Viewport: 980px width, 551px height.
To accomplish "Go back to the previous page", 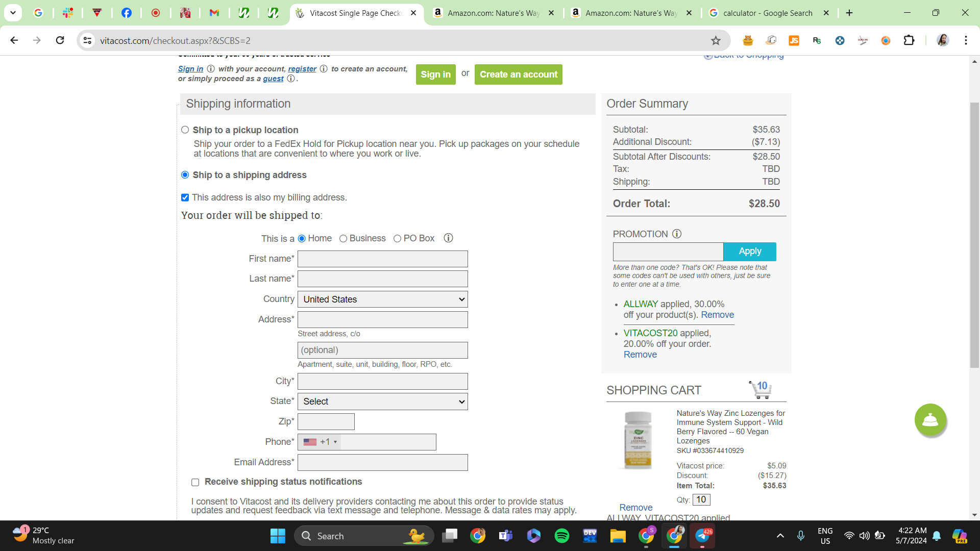I will tap(14, 40).
